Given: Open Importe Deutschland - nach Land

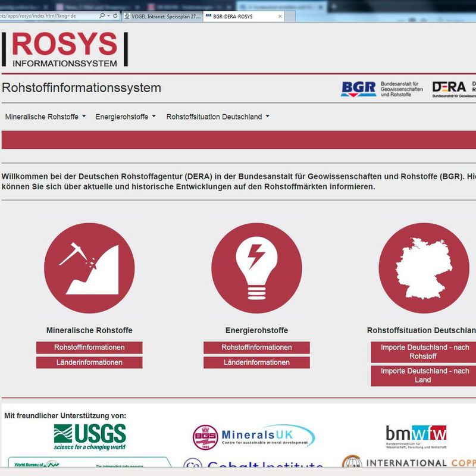Looking at the screenshot, I should pyautogui.click(x=424, y=375).
